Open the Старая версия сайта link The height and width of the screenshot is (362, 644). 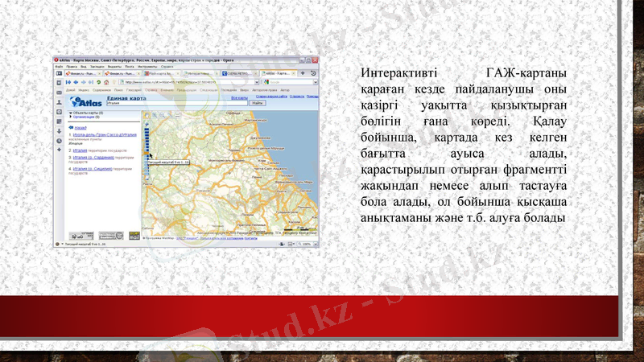[x=271, y=97]
